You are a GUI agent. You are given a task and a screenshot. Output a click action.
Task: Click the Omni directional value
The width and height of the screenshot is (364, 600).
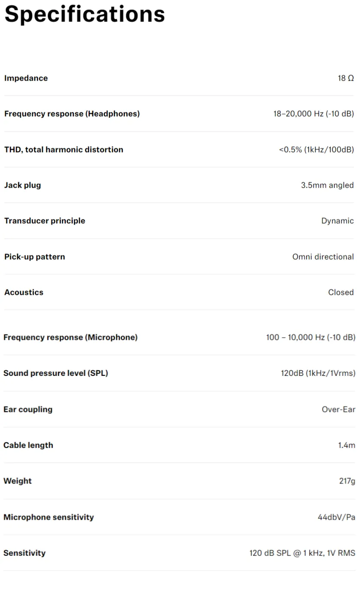coord(323,257)
